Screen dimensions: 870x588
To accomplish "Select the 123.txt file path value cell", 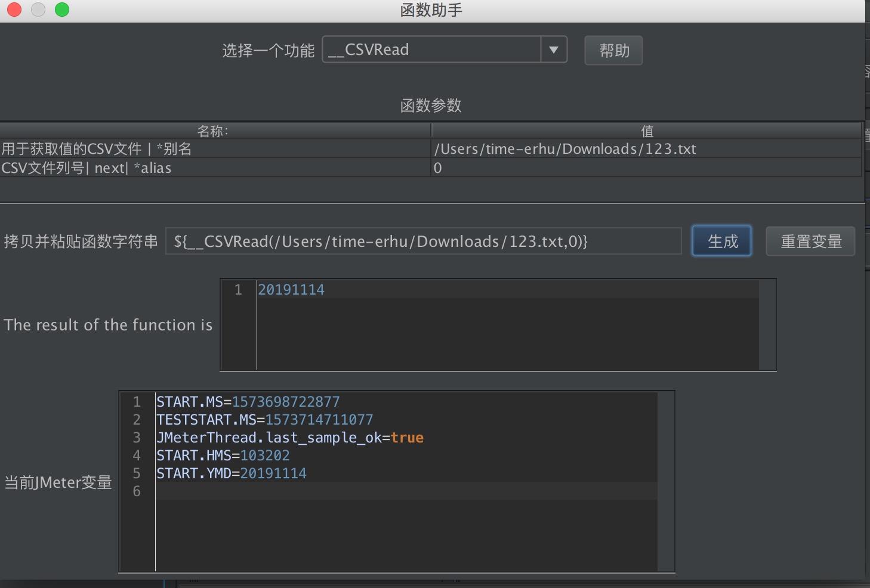I will point(646,148).
